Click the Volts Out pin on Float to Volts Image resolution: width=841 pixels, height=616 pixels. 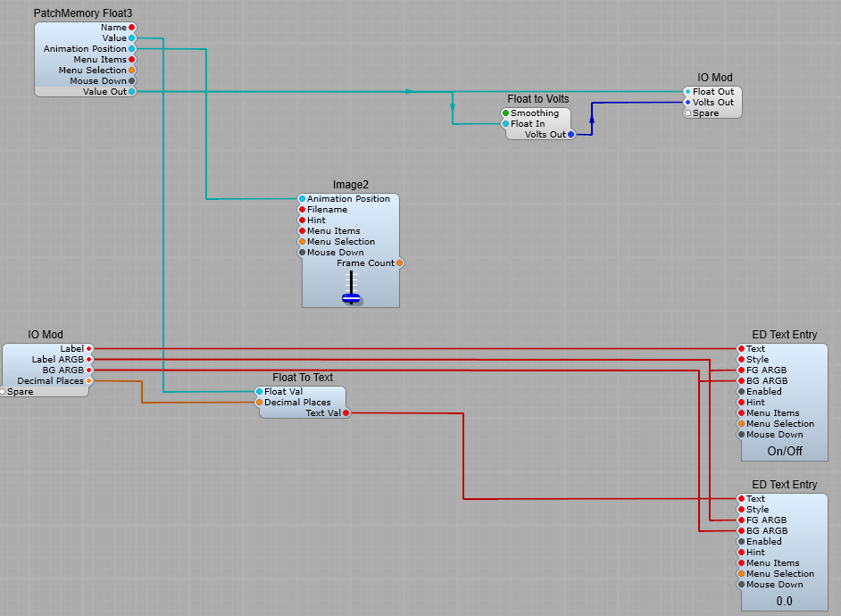[571, 135]
